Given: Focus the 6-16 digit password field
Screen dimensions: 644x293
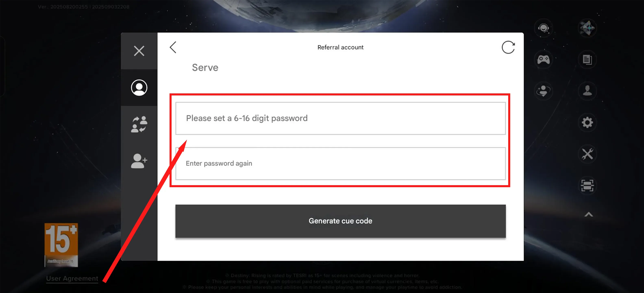Looking at the screenshot, I should coord(340,118).
